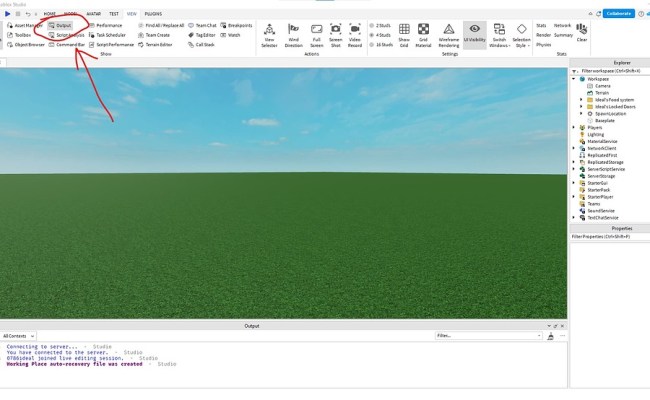The image size is (650, 400).
Task: Toggle the View Selector
Action: click(269, 36)
